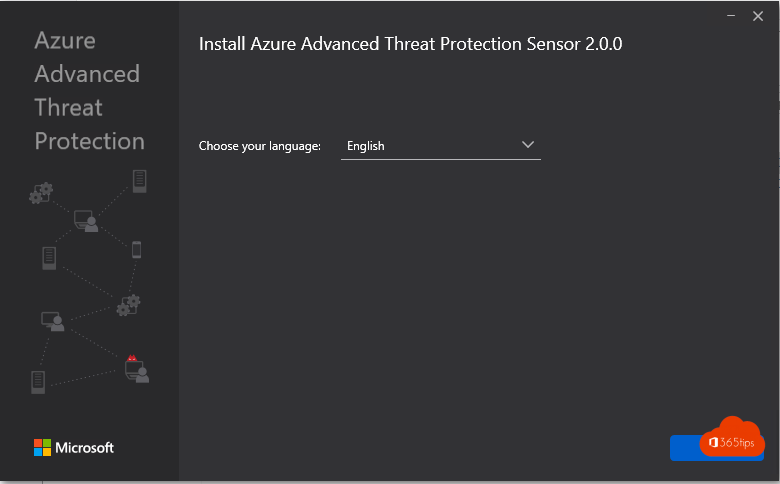Viewport: 780px width, 484px height.
Task: Click the server icon left of the phone
Action: 49,258
